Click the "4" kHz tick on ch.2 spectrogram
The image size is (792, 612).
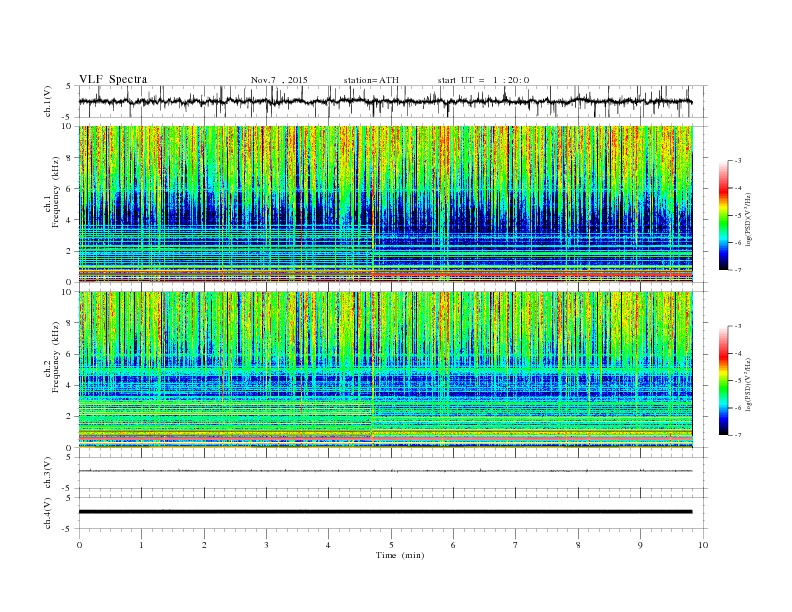click(69, 385)
